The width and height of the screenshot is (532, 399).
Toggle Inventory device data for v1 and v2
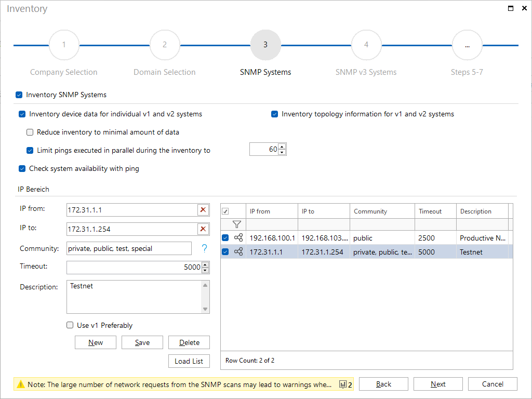[x=22, y=114]
